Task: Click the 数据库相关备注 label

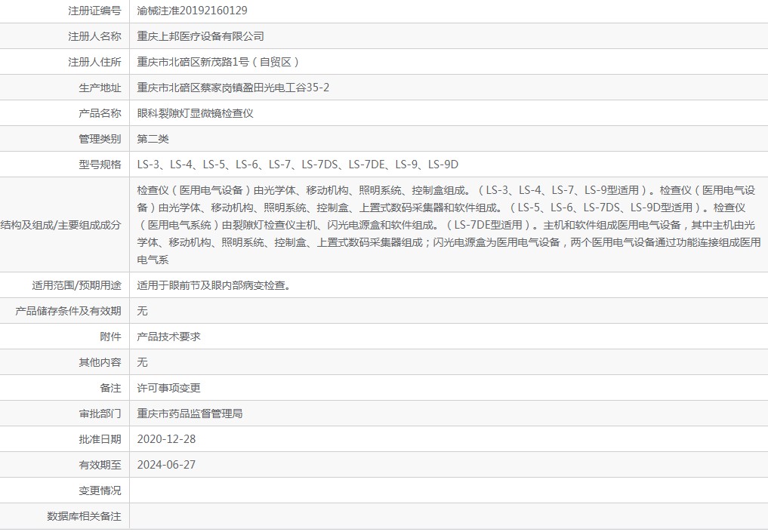Action: (x=84, y=516)
